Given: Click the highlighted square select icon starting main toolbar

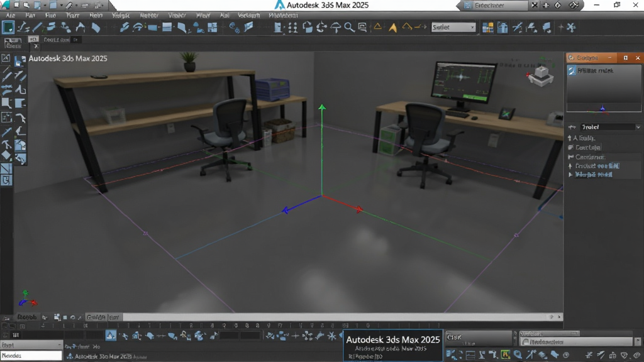Looking at the screenshot, I should click(8, 28).
